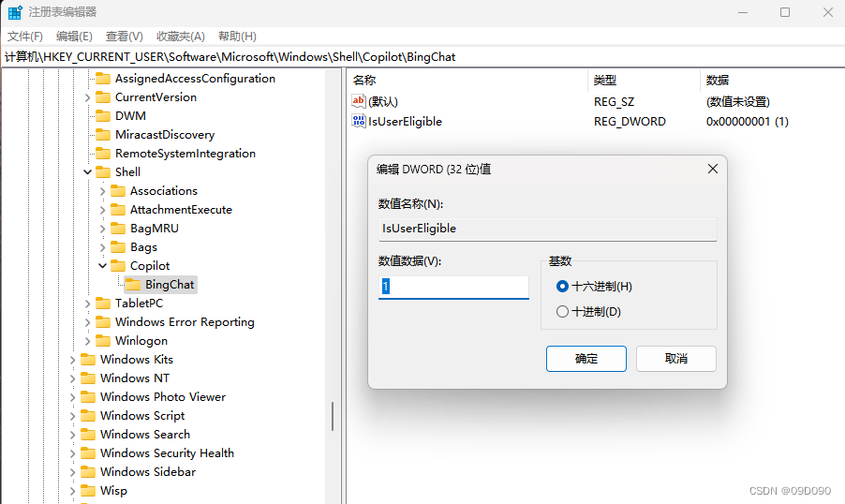Open the 文件(F) menu
The width and height of the screenshot is (845, 504).
coord(24,37)
